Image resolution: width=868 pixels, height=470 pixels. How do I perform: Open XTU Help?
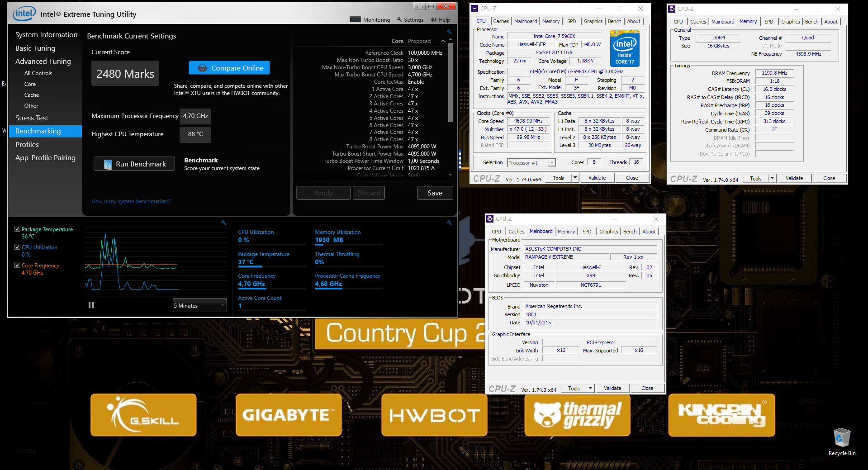(x=440, y=19)
